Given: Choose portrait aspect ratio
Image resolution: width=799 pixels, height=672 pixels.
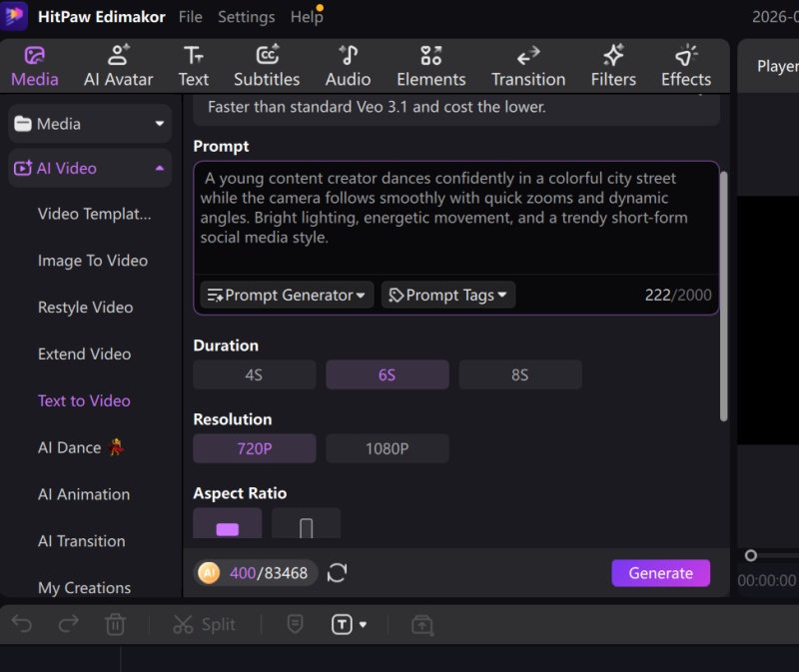Looking at the screenshot, I should point(306,523).
